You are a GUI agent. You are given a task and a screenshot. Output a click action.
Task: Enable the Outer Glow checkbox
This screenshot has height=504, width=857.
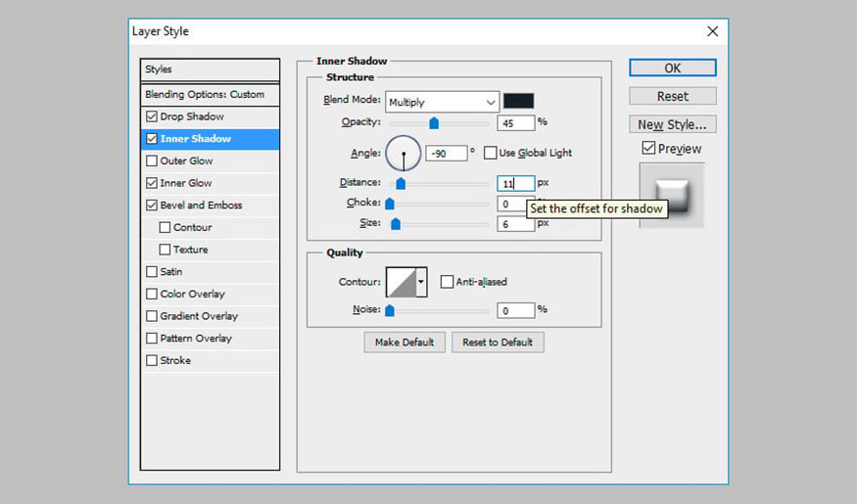point(151,161)
